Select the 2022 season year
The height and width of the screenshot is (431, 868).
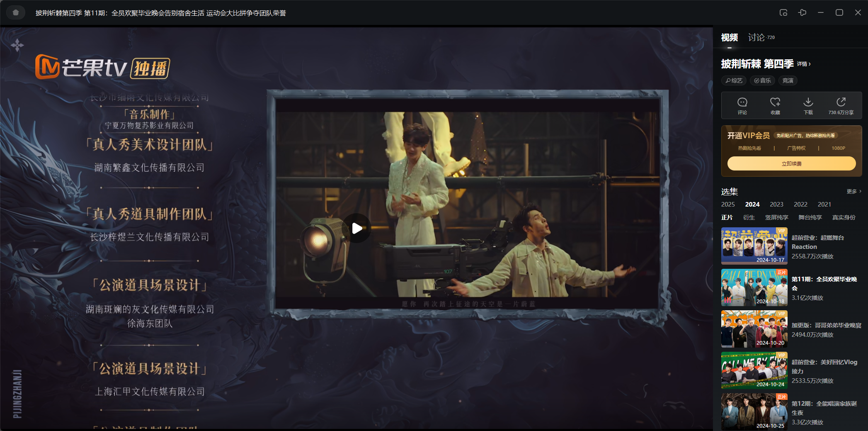[x=800, y=205]
